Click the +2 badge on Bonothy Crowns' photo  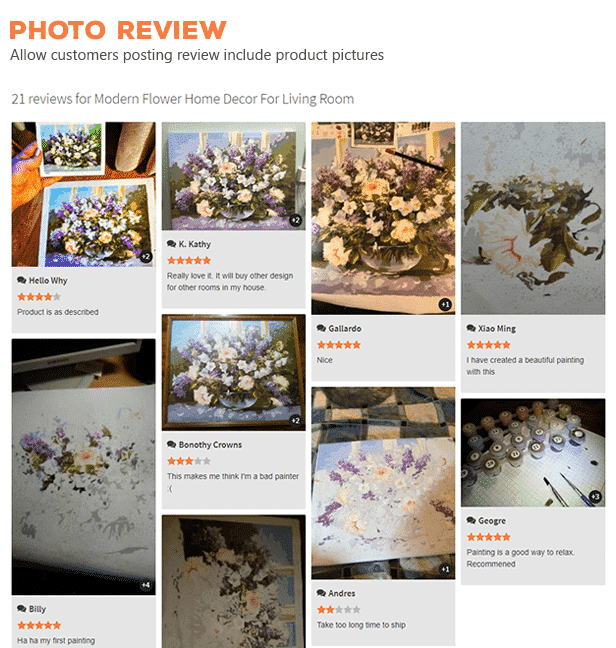click(x=295, y=421)
